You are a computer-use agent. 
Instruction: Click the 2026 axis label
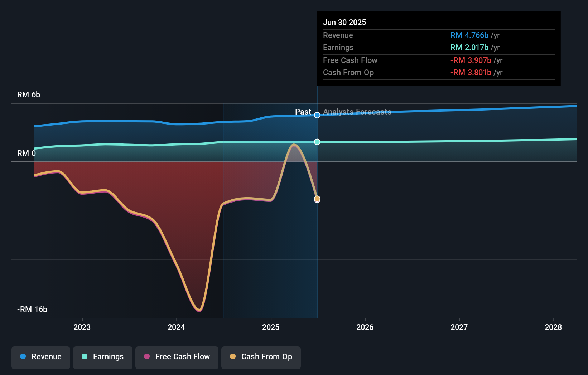click(365, 327)
